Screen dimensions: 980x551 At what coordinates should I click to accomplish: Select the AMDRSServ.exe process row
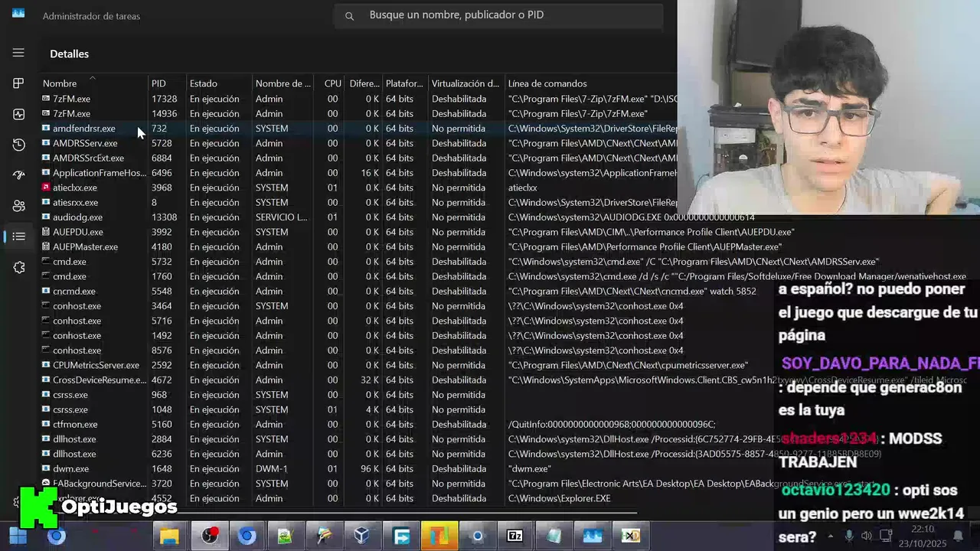(x=358, y=143)
